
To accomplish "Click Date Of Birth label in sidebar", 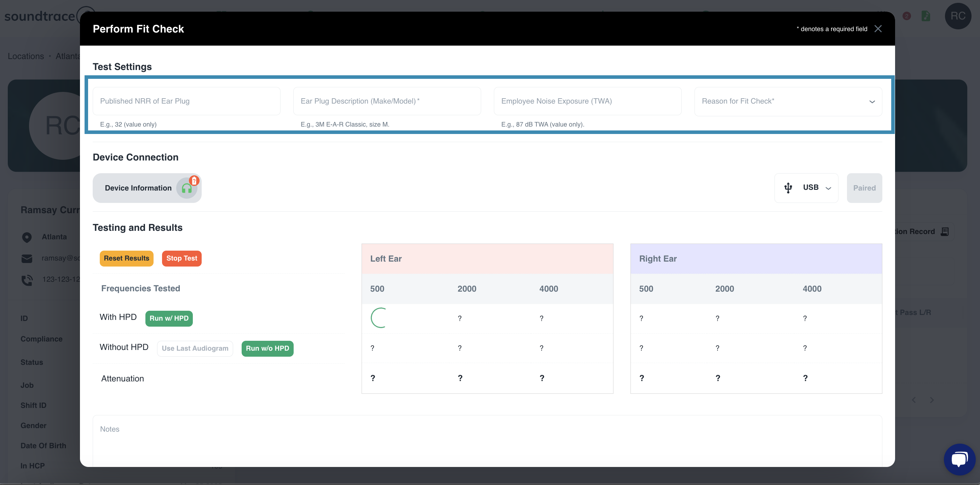I will tap(43, 445).
